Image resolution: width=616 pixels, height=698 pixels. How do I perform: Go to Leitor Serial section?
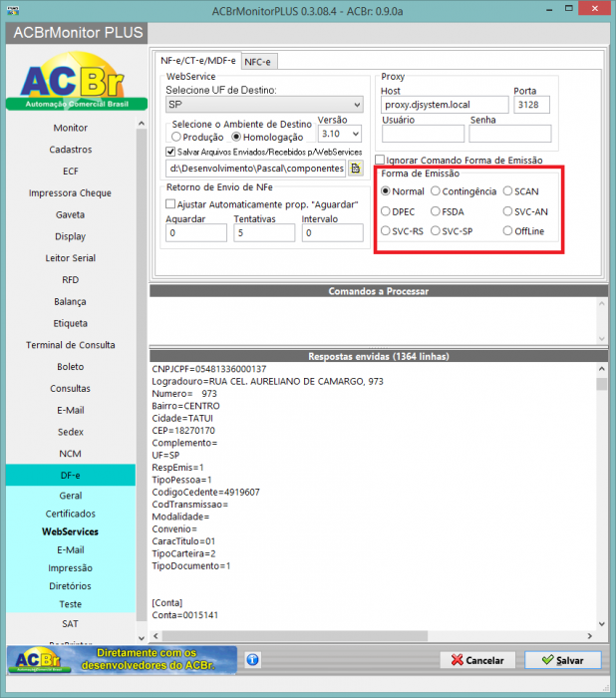click(x=71, y=258)
